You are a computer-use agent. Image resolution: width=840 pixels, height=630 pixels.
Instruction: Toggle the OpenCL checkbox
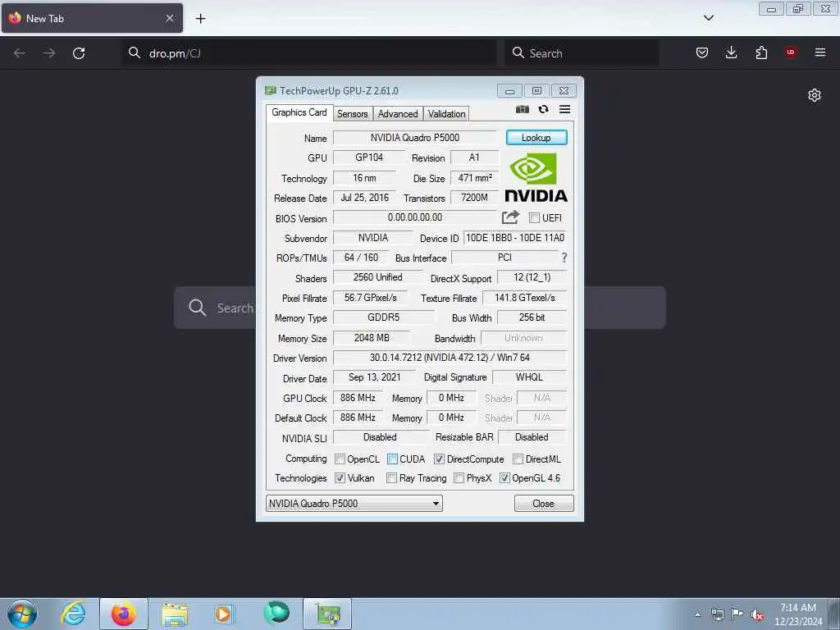coord(340,459)
